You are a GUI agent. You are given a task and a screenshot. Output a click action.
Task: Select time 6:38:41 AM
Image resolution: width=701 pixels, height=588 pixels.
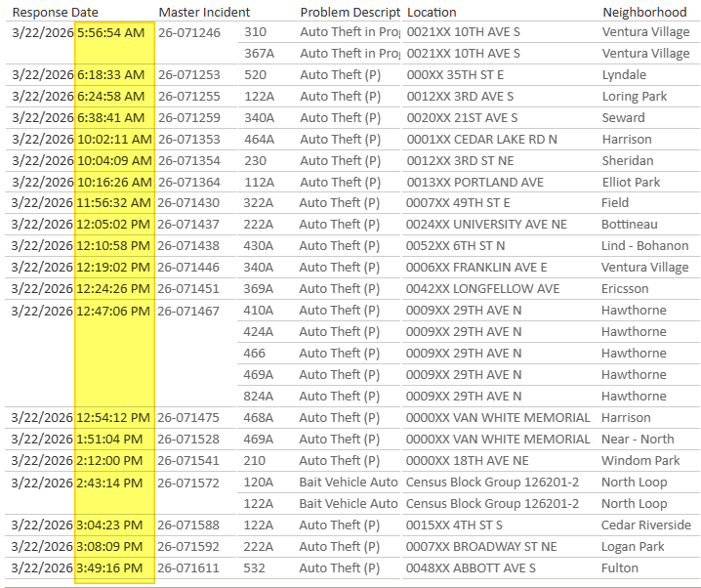coord(111,117)
